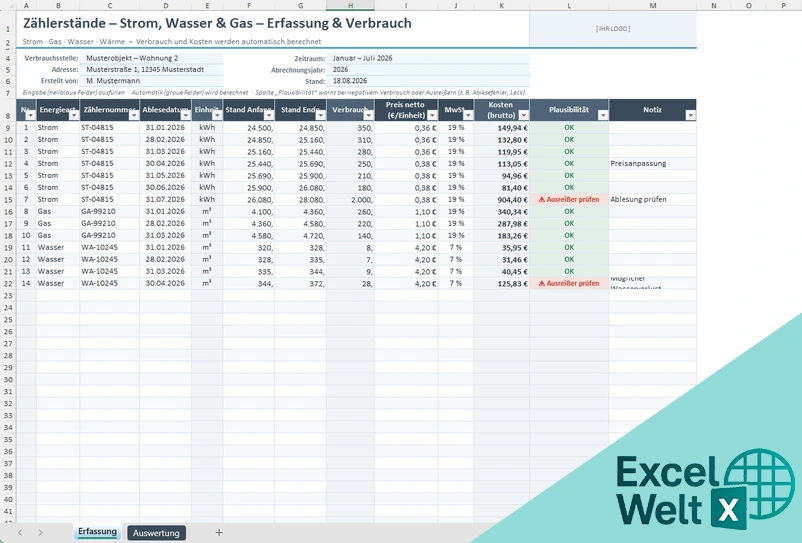Click the Adresse field Musterstraße 1, 12345 Musterstadt
The height and width of the screenshot is (543, 802).
click(x=151, y=70)
